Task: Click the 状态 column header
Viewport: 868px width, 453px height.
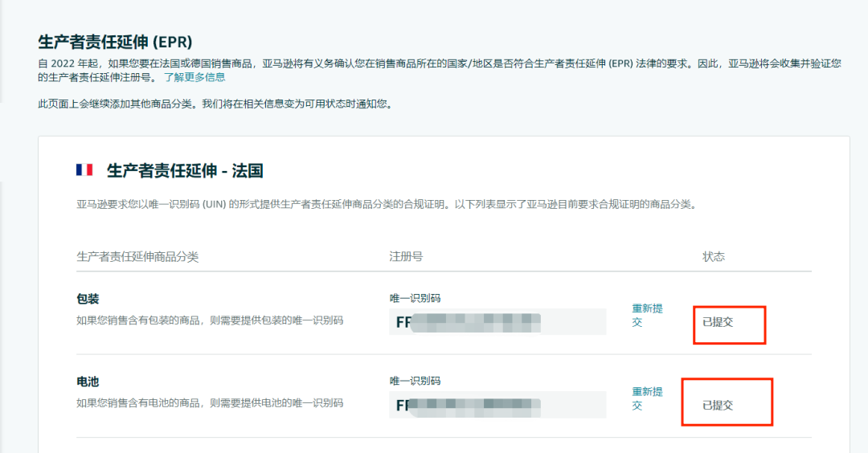Action: tap(714, 257)
